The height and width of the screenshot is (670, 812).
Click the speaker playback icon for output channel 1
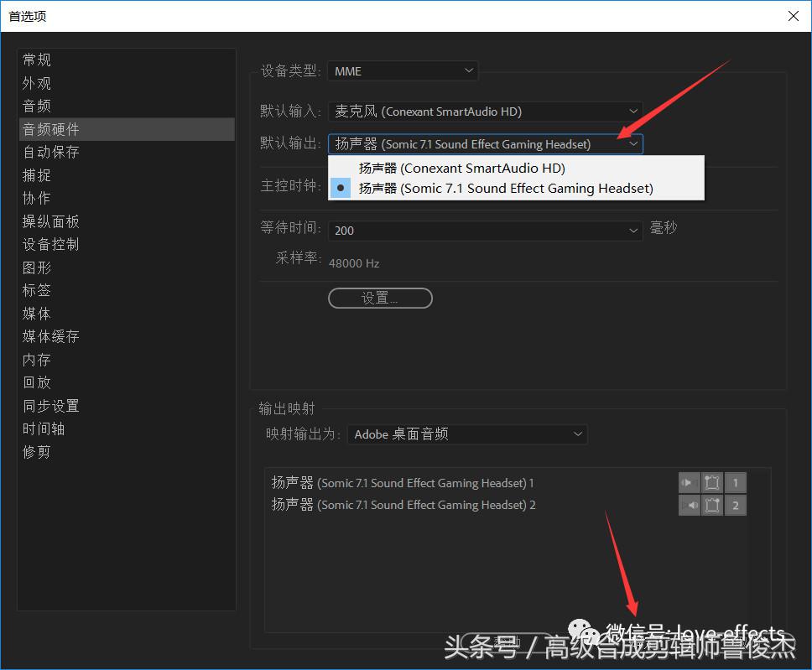point(688,482)
